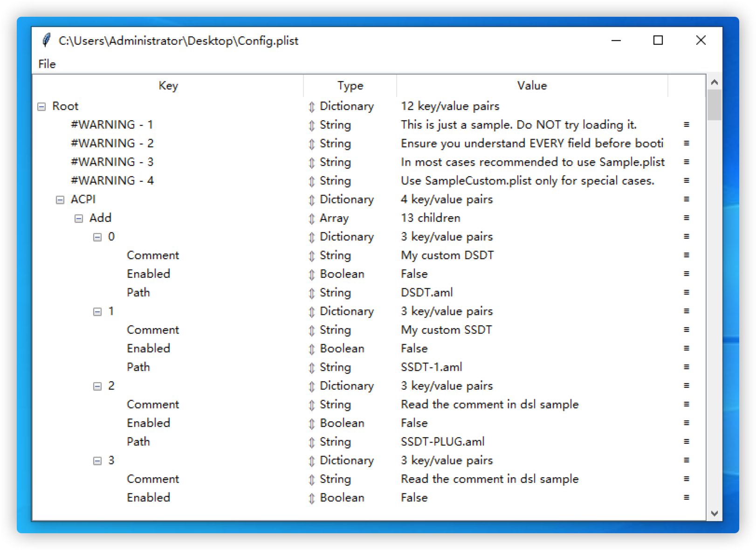Screen dimensions: 756x550
Task: Select the #WARNING - 1 key
Action: 112,125
